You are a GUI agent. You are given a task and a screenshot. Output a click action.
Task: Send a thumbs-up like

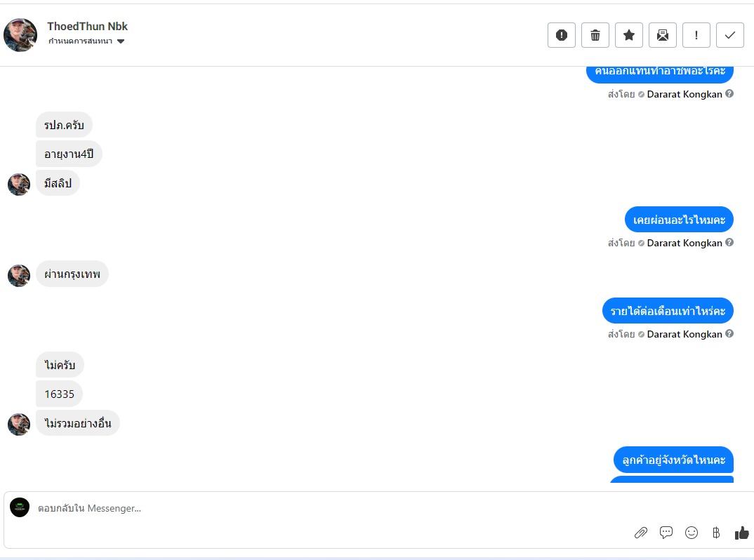pyautogui.click(x=741, y=533)
